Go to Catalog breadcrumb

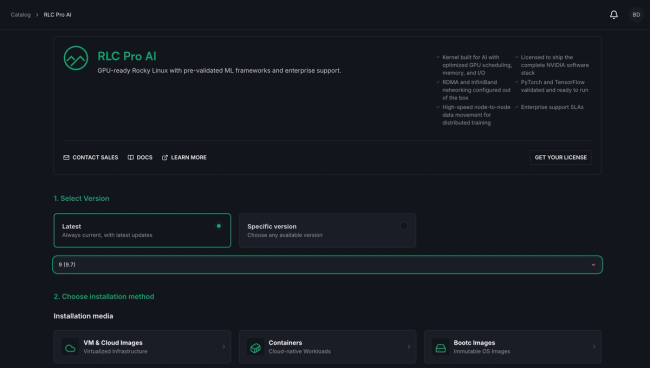21,15
